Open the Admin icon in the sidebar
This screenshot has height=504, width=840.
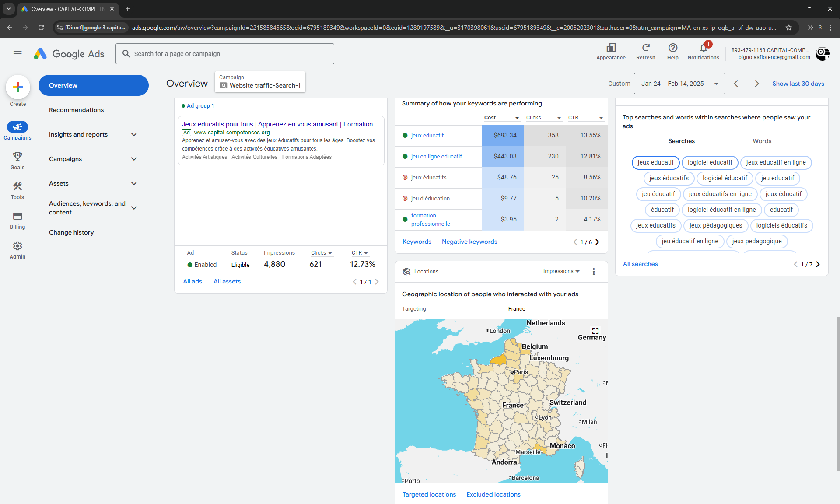[x=17, y=249]
